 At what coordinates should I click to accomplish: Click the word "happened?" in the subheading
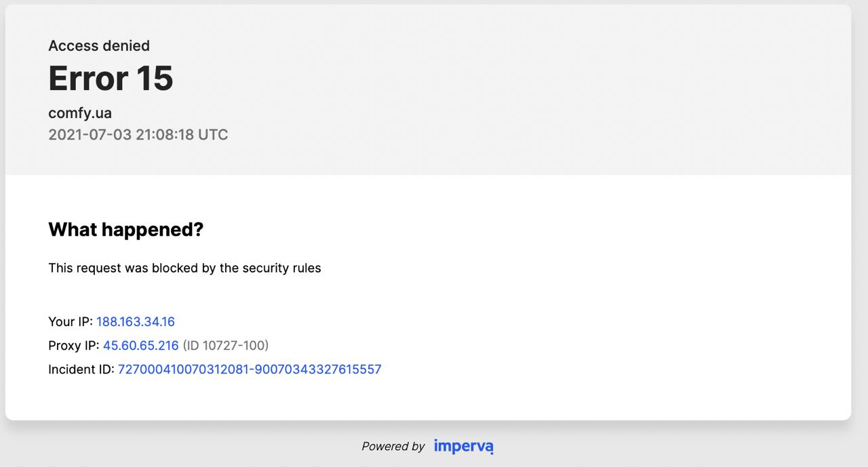pos(153,230)
